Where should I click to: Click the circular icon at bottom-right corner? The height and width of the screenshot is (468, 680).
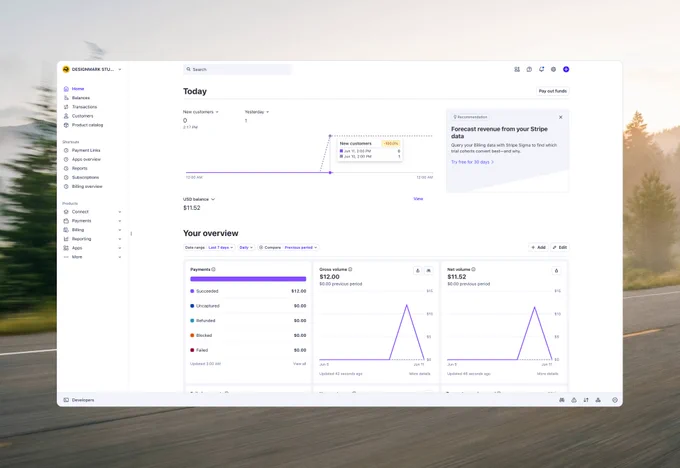click(615, 400)
